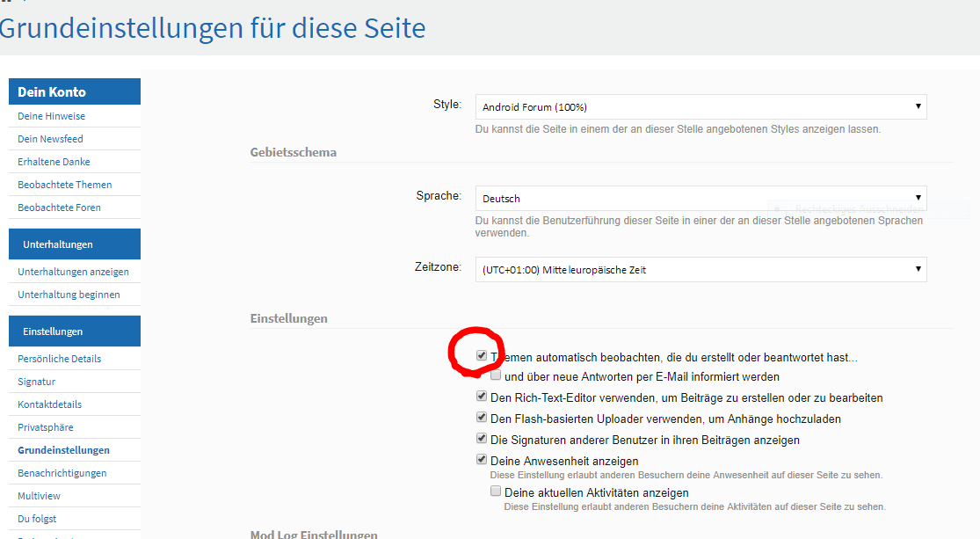The image size is (980, 539).
Task: Uncheck Deine Anwesenheit anzeigen
Action: coord(482,460)
